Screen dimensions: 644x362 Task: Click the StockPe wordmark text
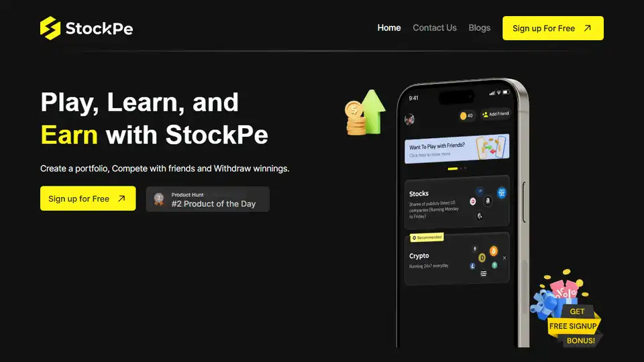point(99,28)
